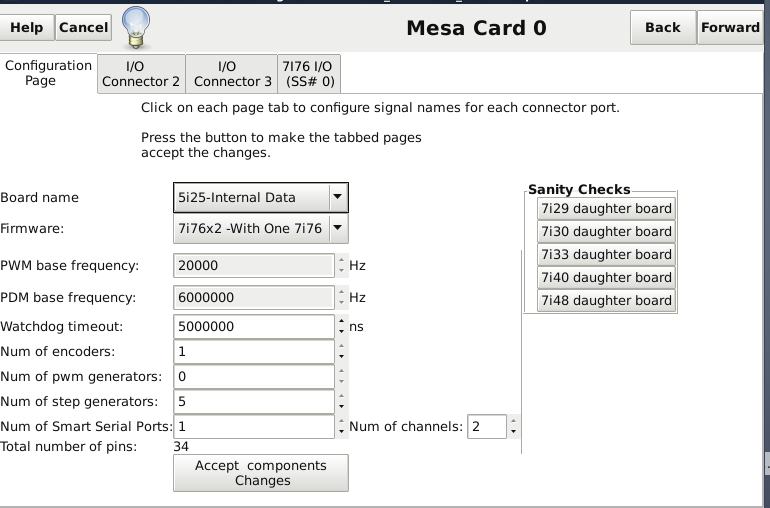Run 7i33 daughter board sanity check
The image size is (770, 508).
[x=606, y=254]
